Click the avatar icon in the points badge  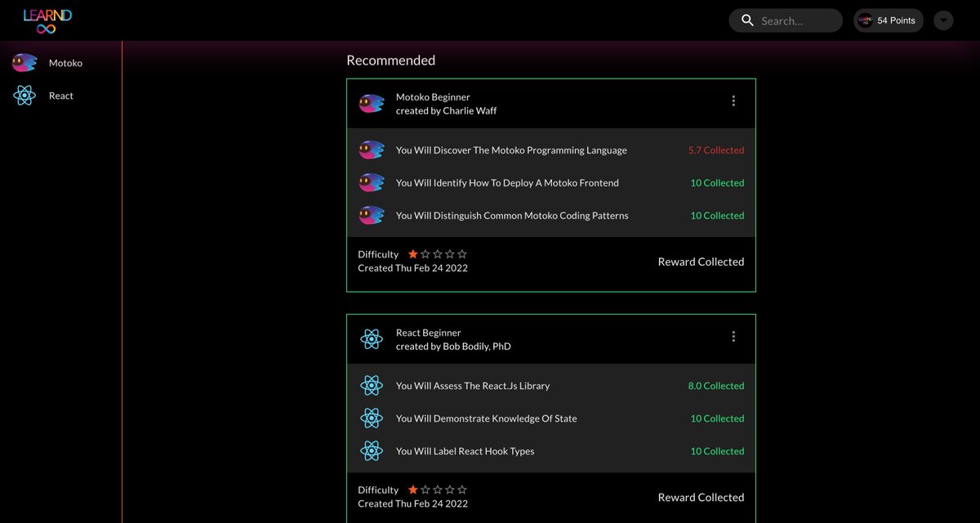[866, 20]
